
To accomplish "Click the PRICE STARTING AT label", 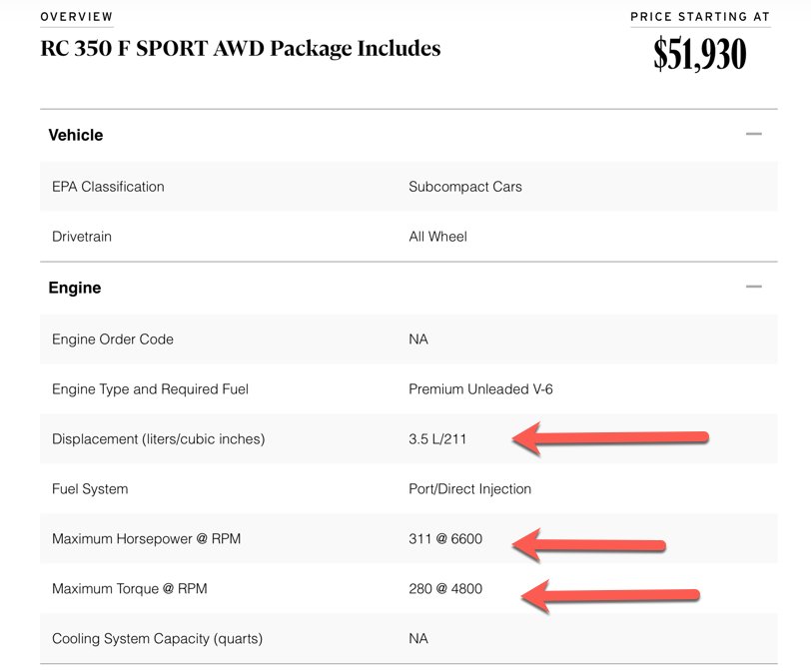I will tap(700, 17).
